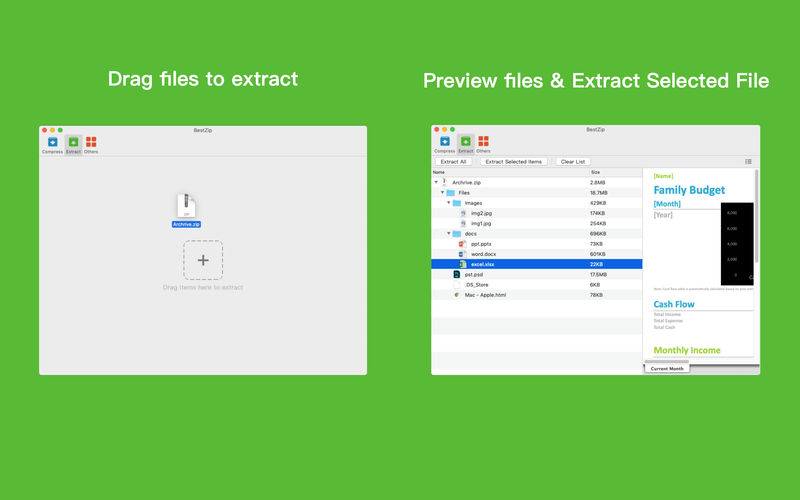Image resolution: width=800 pixels, height=500 pixels.
Task: Click the Files folder icon
Action: coord(451,193)
